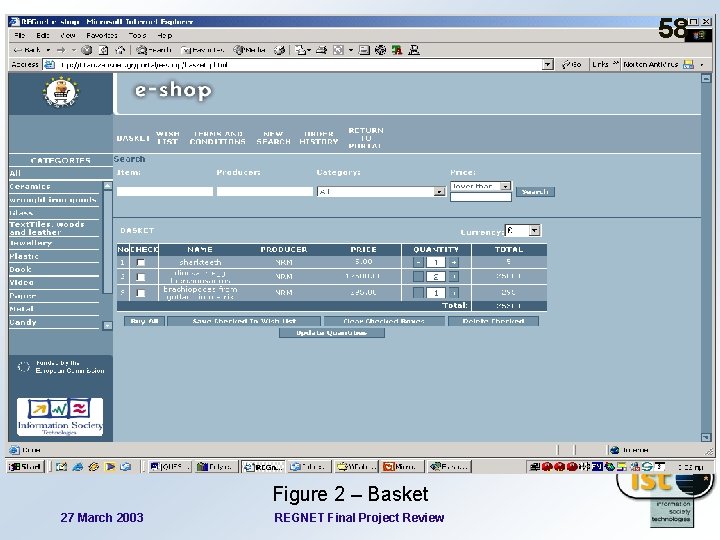Click the Search button in the search form
This screenshot has width=720, height=540.
[x=535, y=191]
